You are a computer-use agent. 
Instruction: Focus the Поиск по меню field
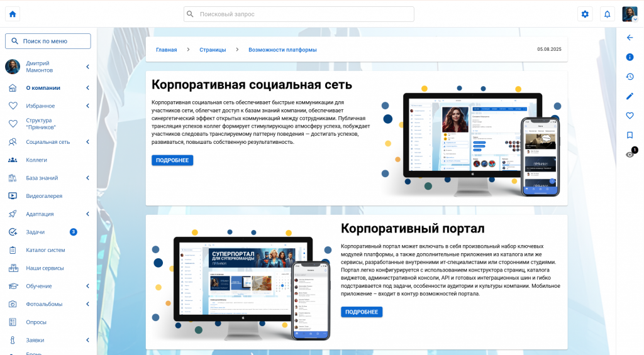pos(48,41)
